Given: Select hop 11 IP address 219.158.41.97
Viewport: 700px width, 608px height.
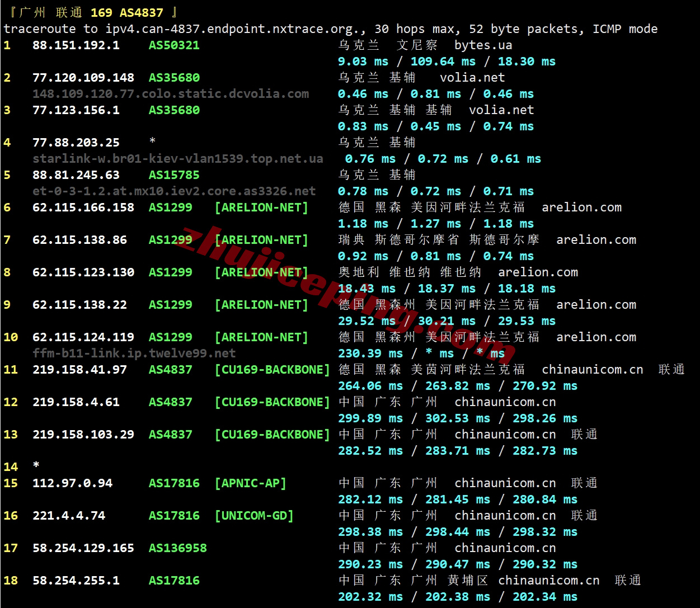Looking at the screenshot, I should click(79, 370).
